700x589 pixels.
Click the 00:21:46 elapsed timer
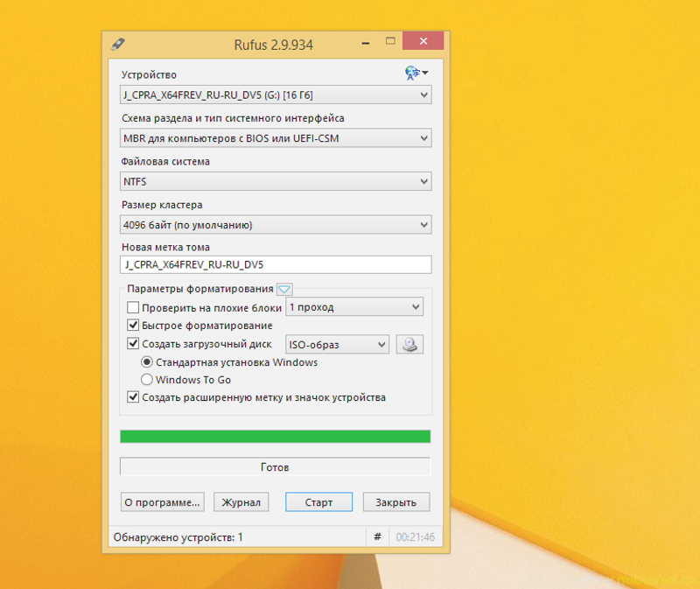[x=415, y=537]
